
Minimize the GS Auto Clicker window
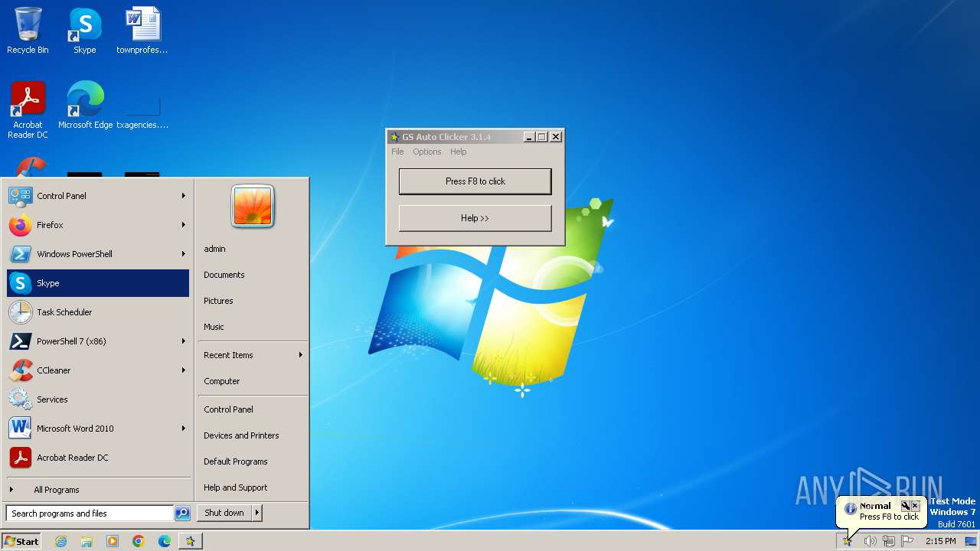coord(528,137)
